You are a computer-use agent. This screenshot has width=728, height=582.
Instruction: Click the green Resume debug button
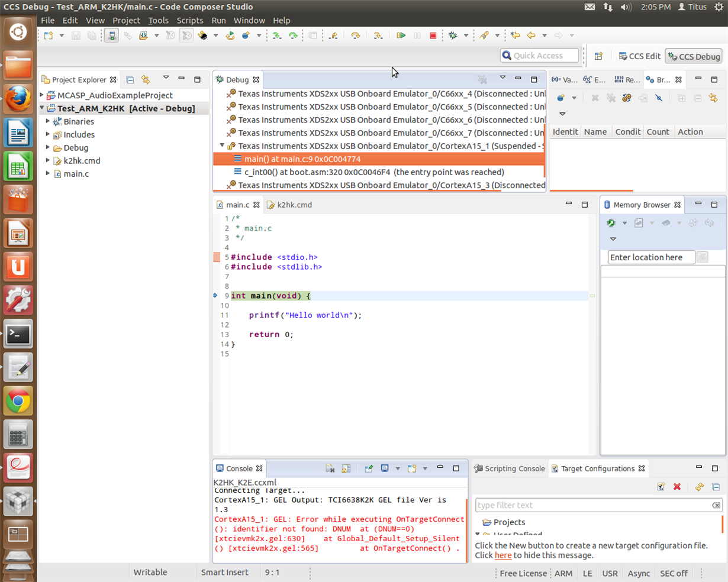pyautogui.click(x=401, y=35)
